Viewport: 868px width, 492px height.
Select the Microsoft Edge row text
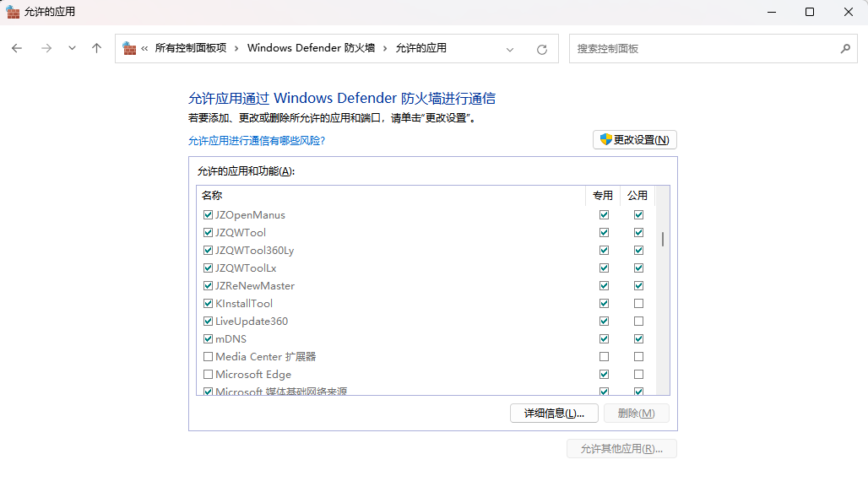[x=253, y=374]
